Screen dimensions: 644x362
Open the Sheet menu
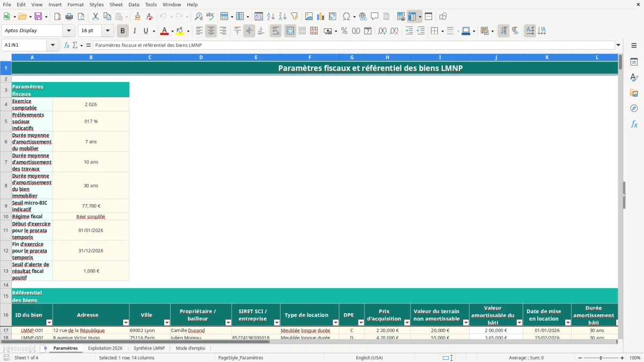tap(116, 4)
